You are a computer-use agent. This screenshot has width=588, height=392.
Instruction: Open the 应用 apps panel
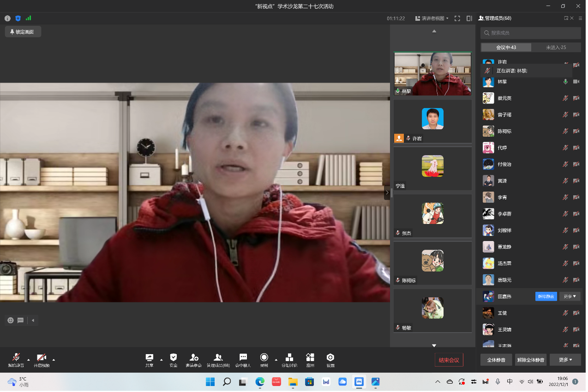310,358
